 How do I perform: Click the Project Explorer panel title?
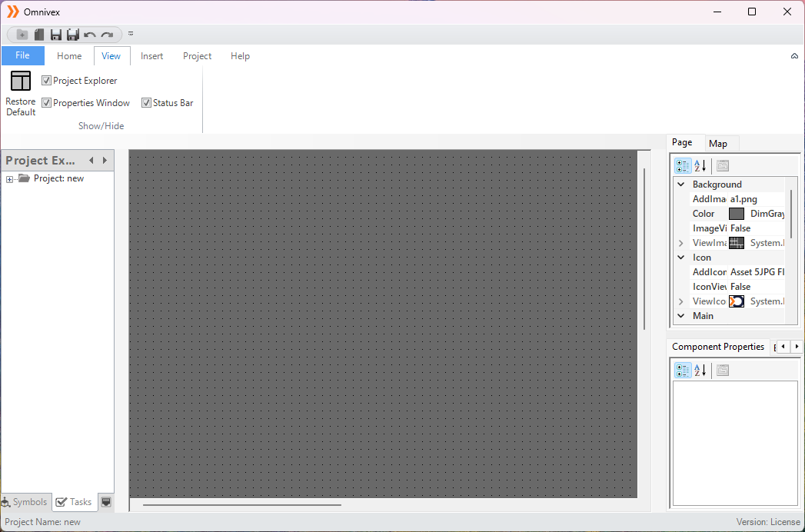41,160
